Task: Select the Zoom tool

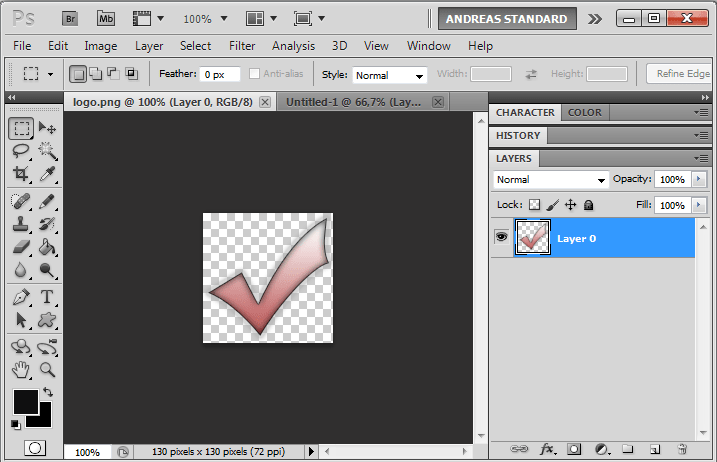Action: 47,370
